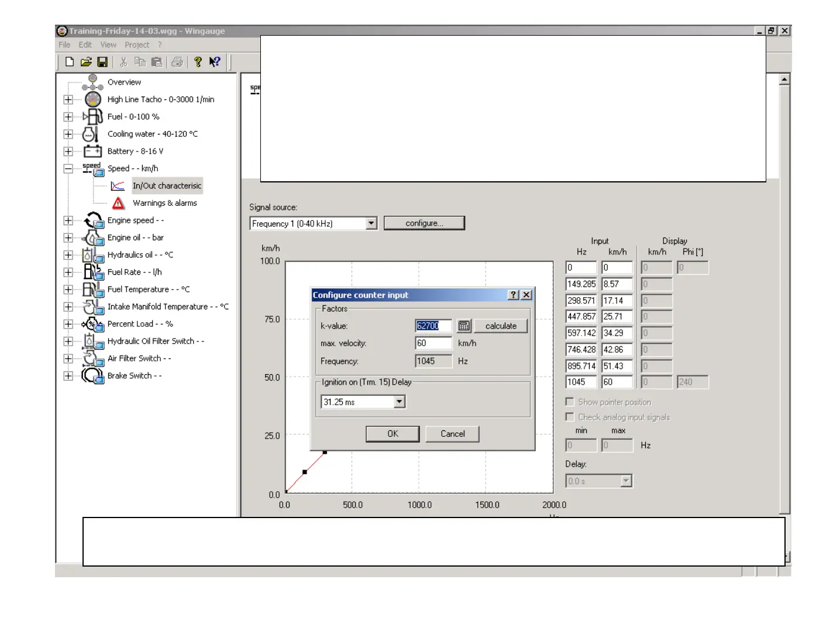Expand the High Line Tacho node
This screenshot has width=840, height=628.
[x=68, y=99]
